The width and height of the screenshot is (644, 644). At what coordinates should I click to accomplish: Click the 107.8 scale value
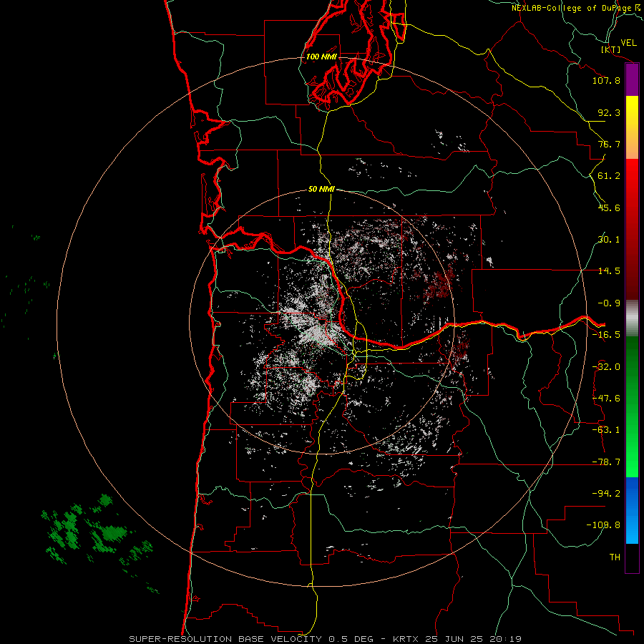606,80
